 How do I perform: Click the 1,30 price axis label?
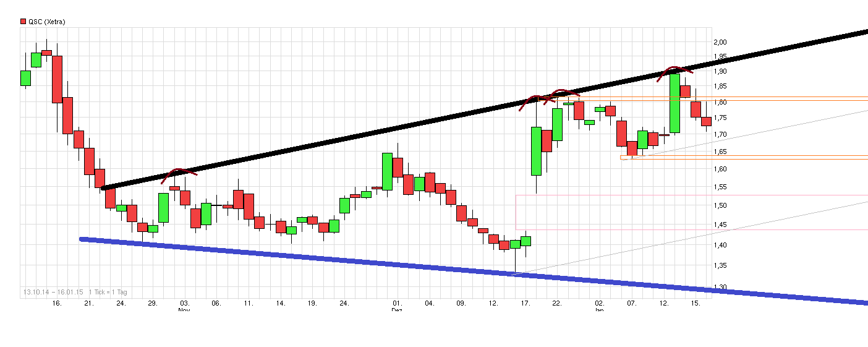click(x=721, y=288)
